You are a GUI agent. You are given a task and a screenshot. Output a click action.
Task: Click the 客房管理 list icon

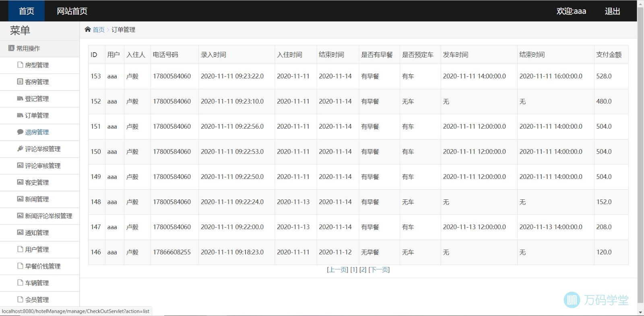coord(20,82)
